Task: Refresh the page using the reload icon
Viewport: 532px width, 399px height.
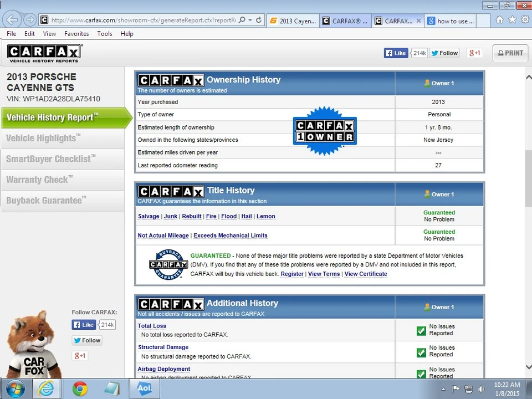Action: pyautogui.click(x=259, y=20)
